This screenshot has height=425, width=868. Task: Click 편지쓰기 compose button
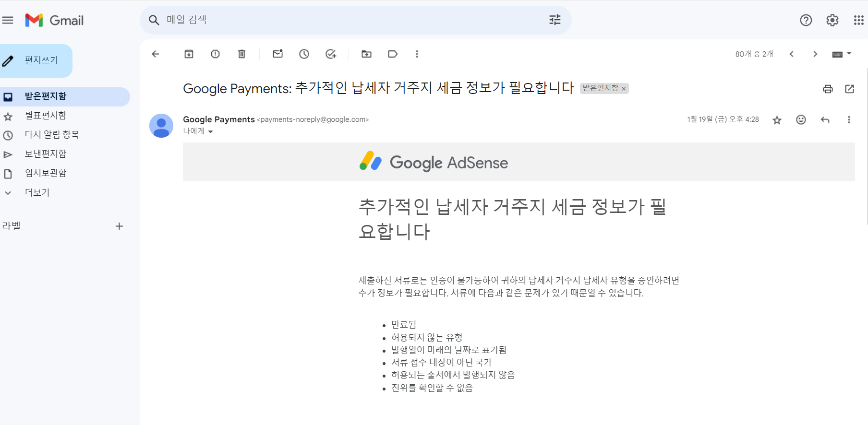(x=36, y=61)
